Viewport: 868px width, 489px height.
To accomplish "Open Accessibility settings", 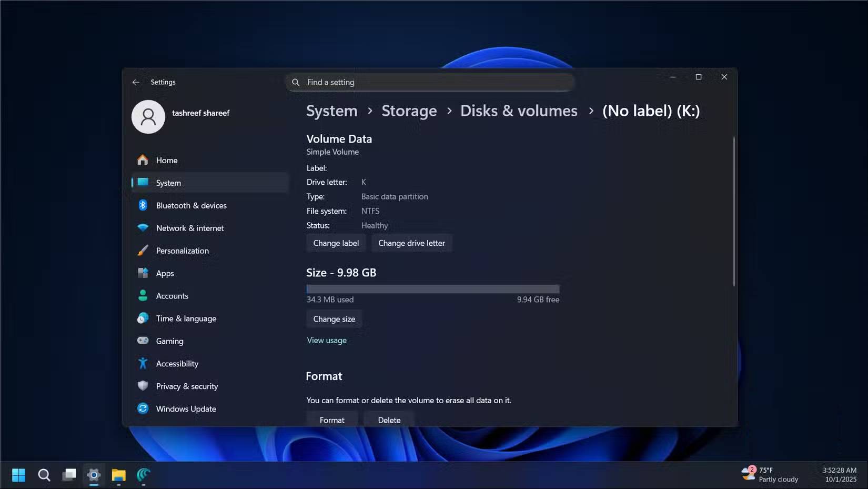I will (177, 363).
